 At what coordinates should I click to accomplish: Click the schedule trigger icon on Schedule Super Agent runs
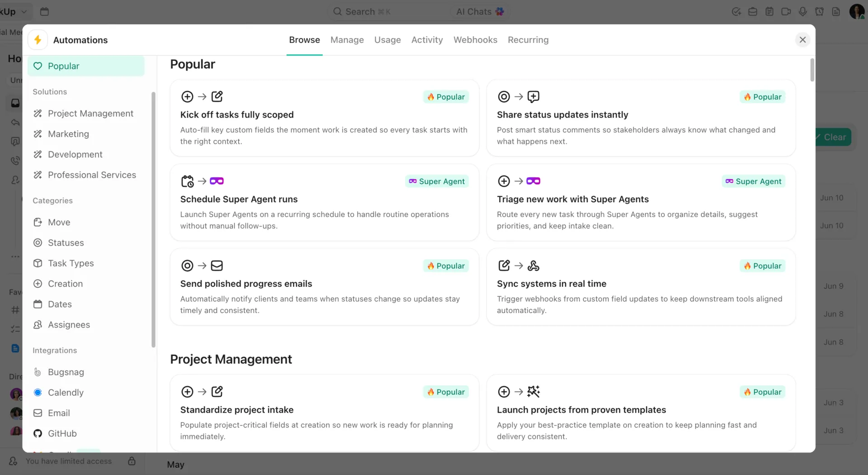[187, 181]
